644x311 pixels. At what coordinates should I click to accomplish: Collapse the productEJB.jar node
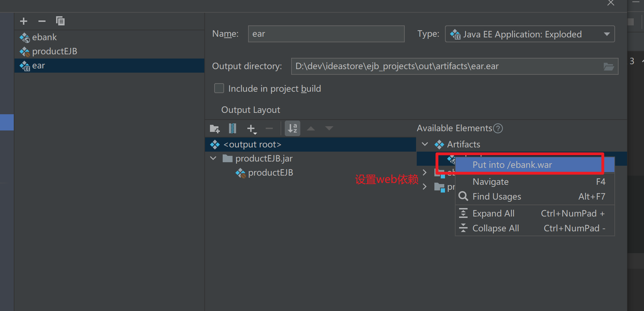tap(213, 158)
